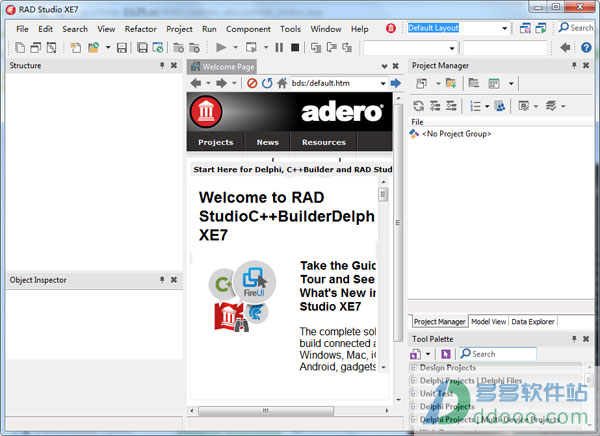Open the Welcome Page tab list chevron

385,66
